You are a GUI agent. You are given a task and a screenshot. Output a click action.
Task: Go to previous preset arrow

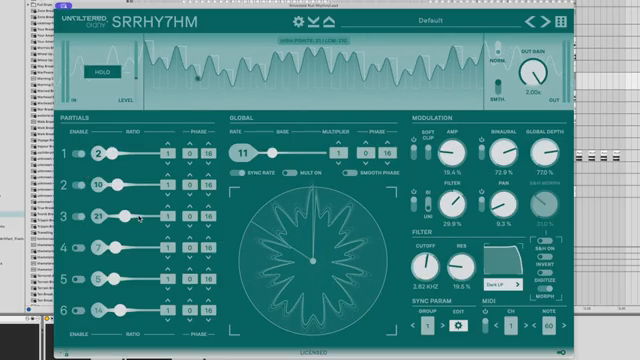click(530, 22)
